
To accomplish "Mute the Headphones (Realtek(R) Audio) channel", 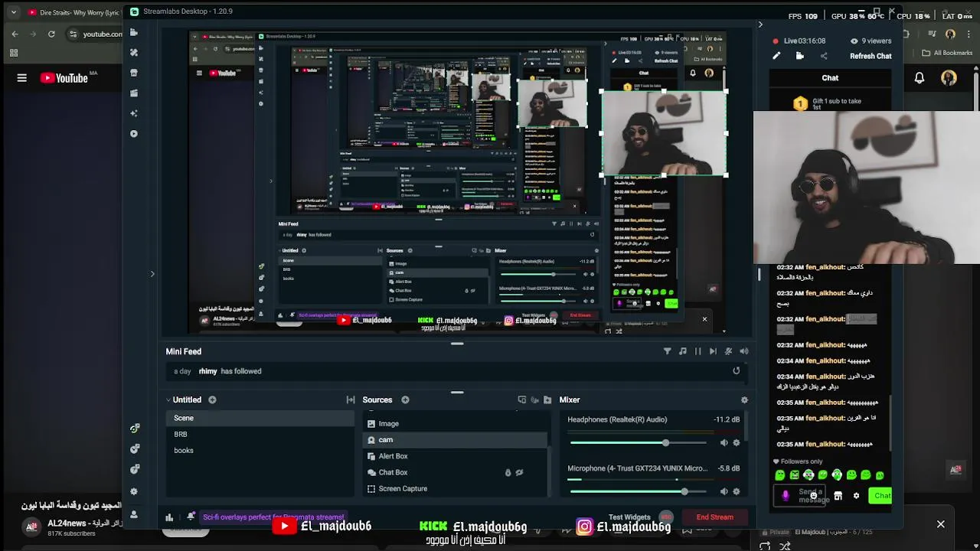I will pos(724,443).
